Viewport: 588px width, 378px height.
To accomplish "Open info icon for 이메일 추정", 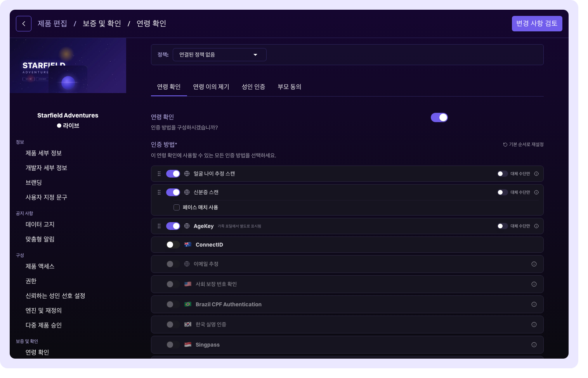I will click(x=534, y=264).
